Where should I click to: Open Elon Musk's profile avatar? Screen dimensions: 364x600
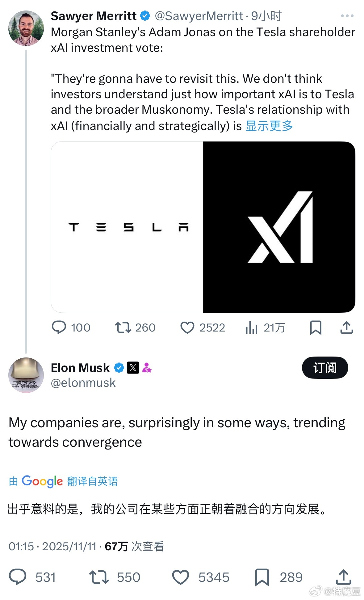[x=26, y=375]
